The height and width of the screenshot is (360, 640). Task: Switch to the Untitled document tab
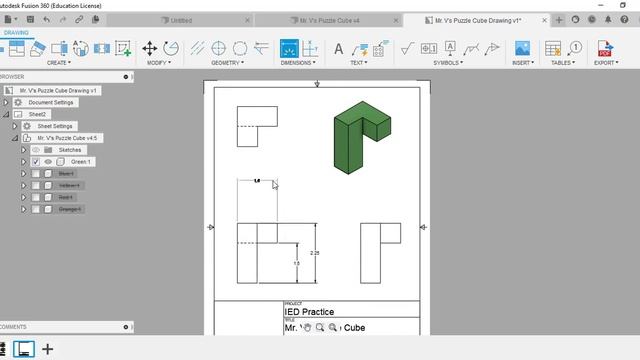[180, 20]
